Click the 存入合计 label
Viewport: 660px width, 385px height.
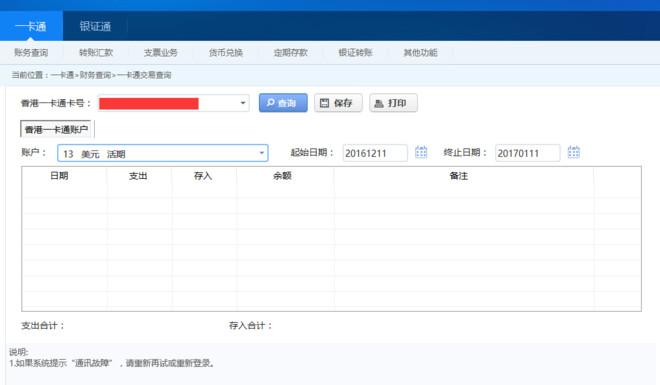(250, 325)
